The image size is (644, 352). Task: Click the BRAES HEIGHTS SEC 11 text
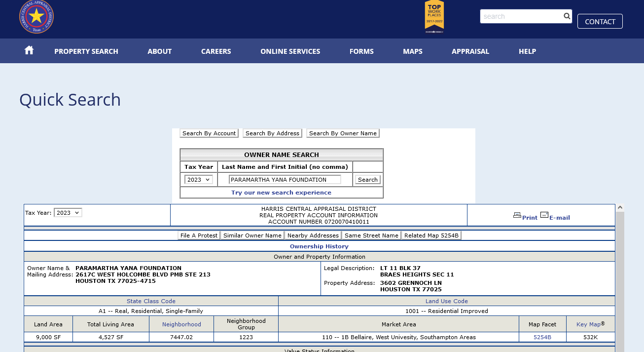(x=417, y=274)
